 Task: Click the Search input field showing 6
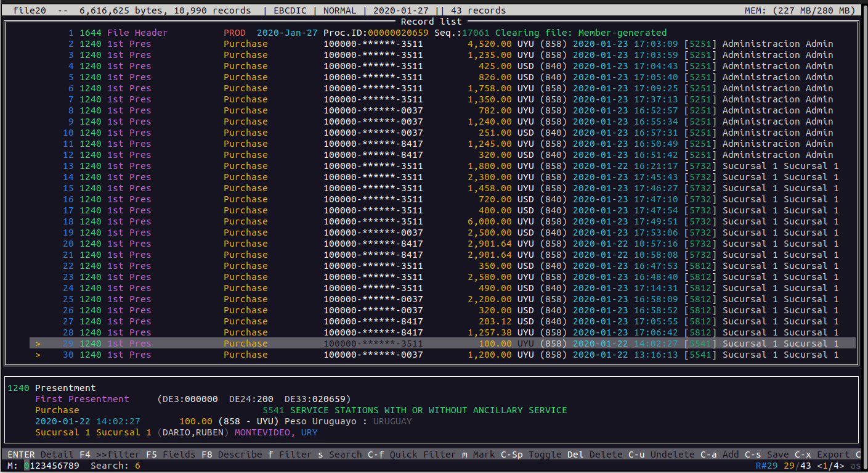pos(137,466)
